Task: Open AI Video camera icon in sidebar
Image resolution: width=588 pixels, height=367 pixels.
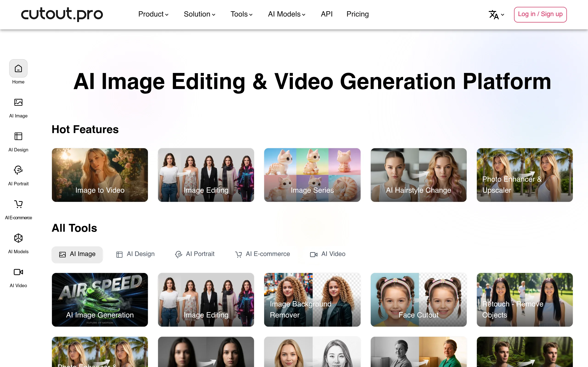Action: 18,272
